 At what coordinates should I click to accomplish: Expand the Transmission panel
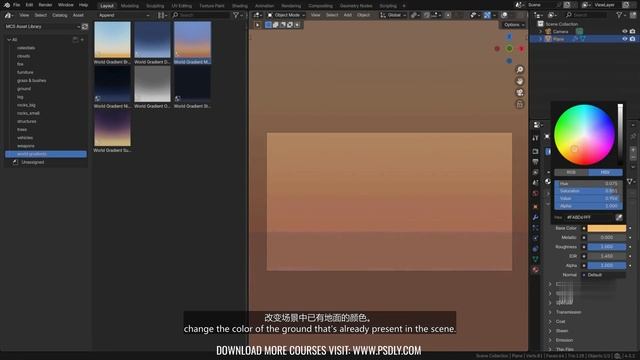pos(550,312)
